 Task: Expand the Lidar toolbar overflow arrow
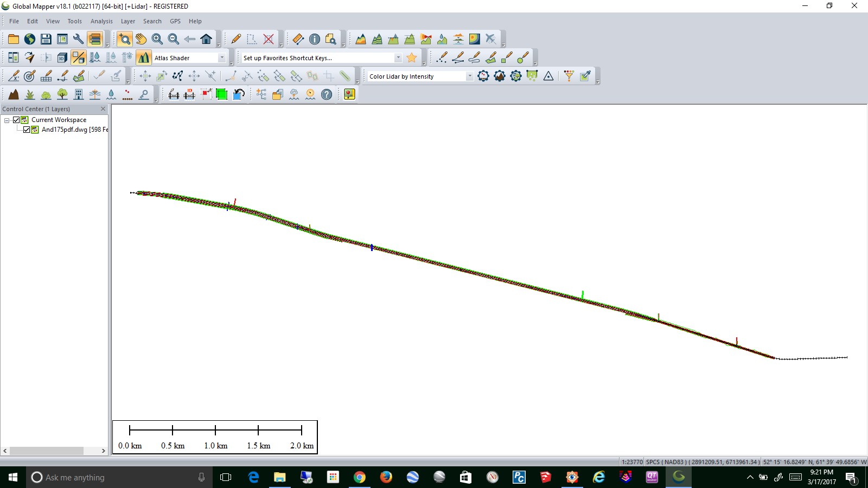pyautogui.click(x=597, y=82)
